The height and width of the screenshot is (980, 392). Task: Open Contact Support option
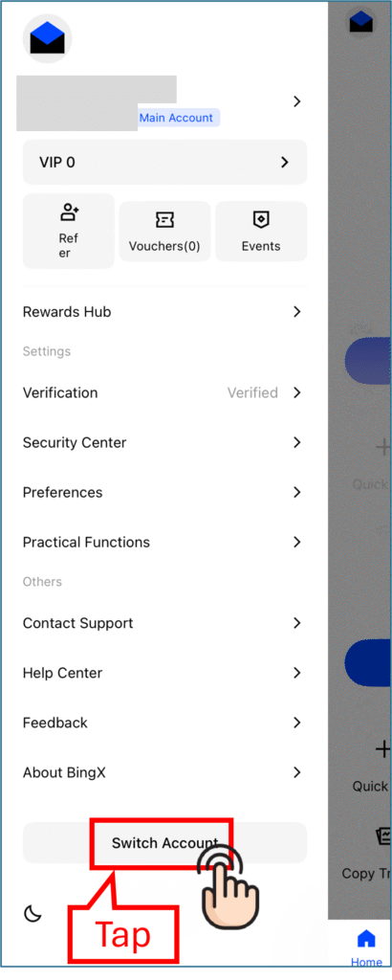(x=163, y=623)
